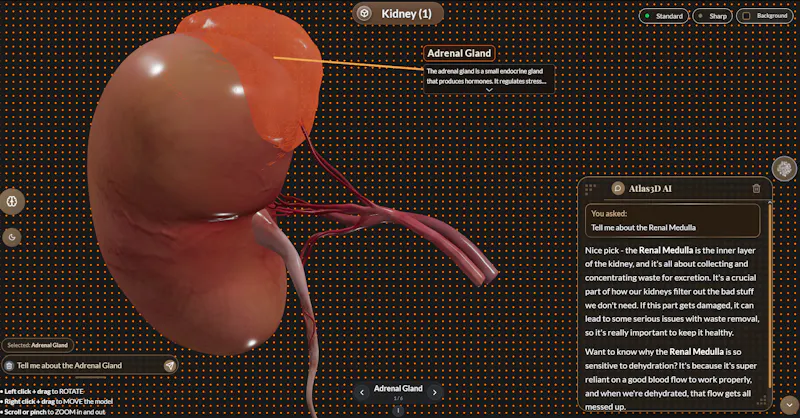
Task: Enable the Background checkbox
Action: 746,16
